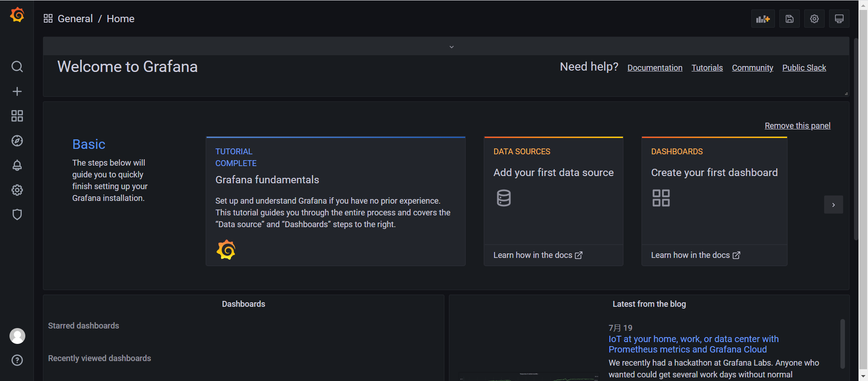Open the Search dashboards icon
868x381 pixels.
[17, 67]
